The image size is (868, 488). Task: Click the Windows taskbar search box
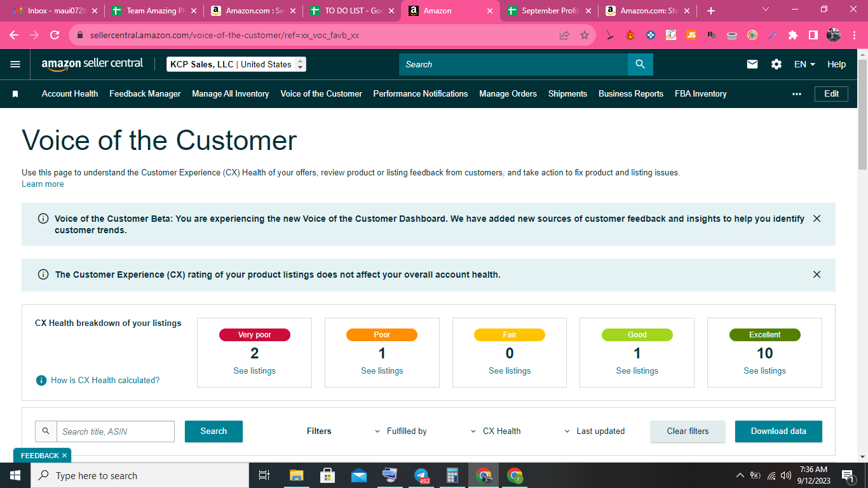point(139,475)
